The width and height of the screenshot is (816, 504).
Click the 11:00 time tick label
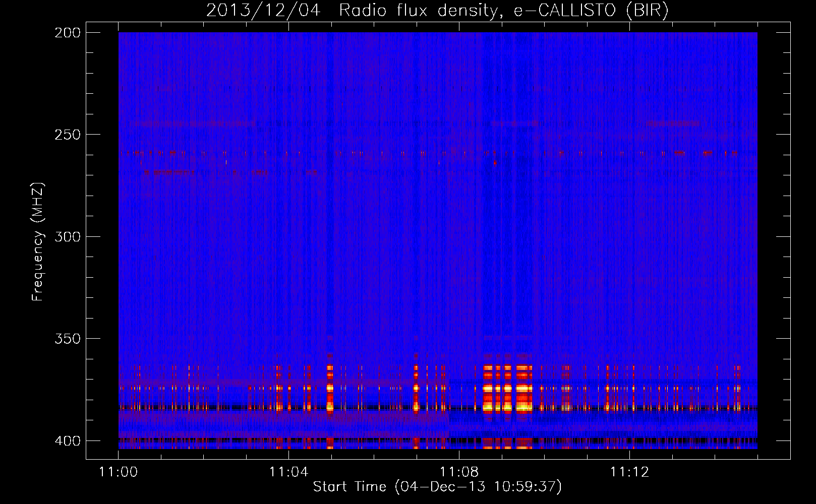coord(119,472)
